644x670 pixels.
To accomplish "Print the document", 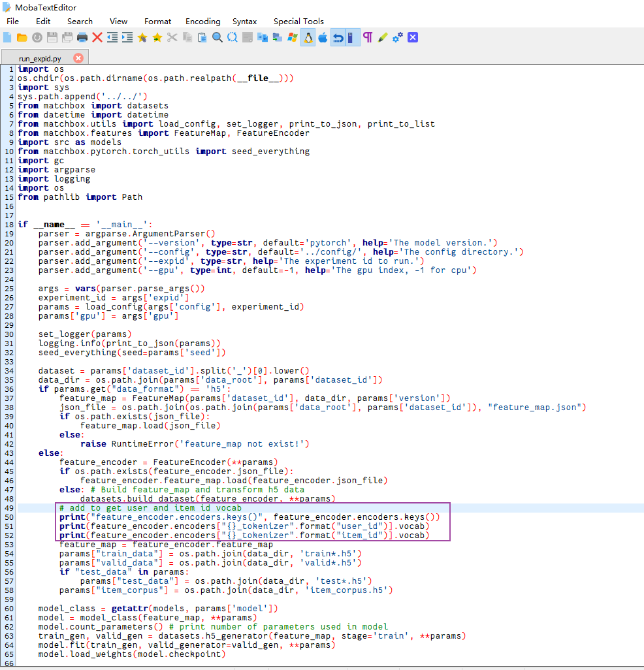I will [x=84, y=37].
